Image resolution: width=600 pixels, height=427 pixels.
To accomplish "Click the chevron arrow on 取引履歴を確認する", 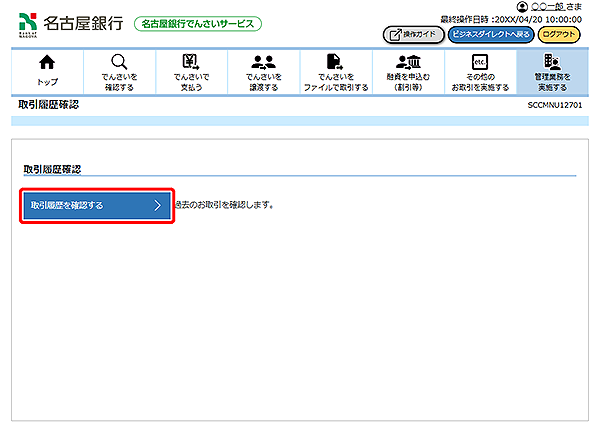I will point(157,205).
